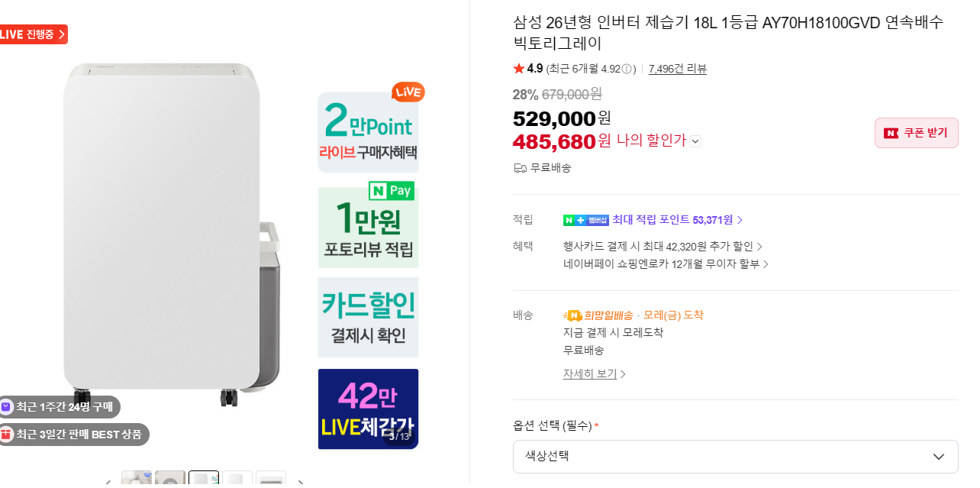Select the fourth product thumbnail
The width and height of the screenshot is (980, 488).
tap(237, 480)
